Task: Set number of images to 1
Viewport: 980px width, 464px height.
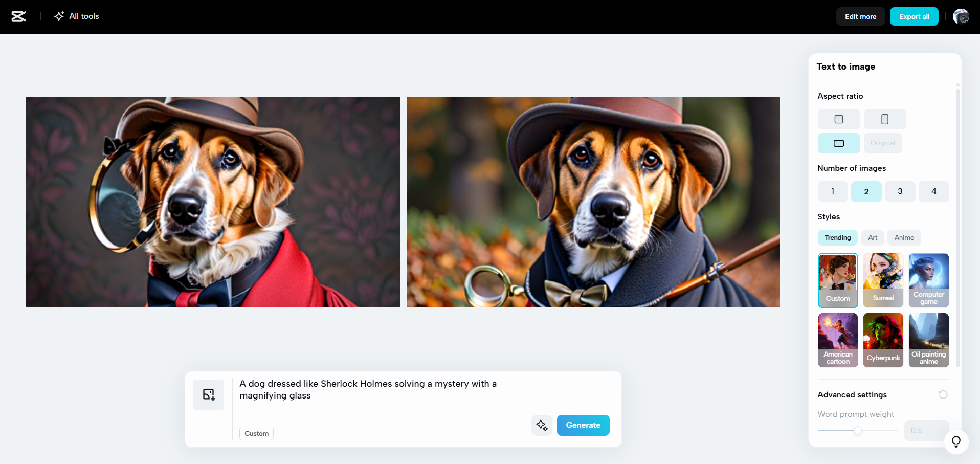Action: click(x=833, y=191)
